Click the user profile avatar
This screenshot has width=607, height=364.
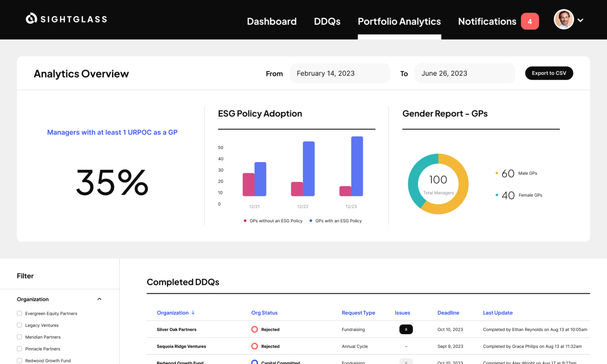[564, 19]
